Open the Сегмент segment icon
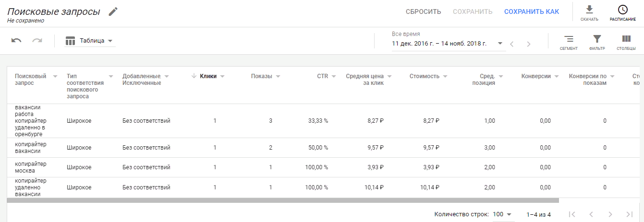The width and height of the screenshot is (644, 222). click(x=569, y=39)
